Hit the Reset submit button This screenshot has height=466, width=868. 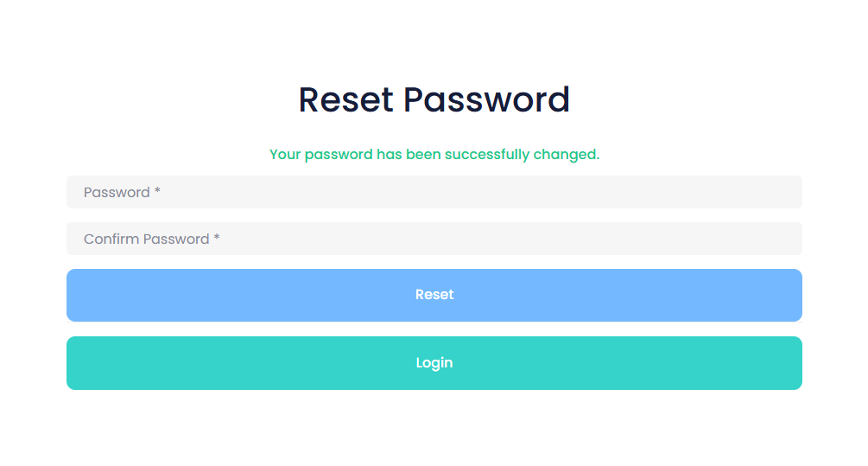pos(434,295)
